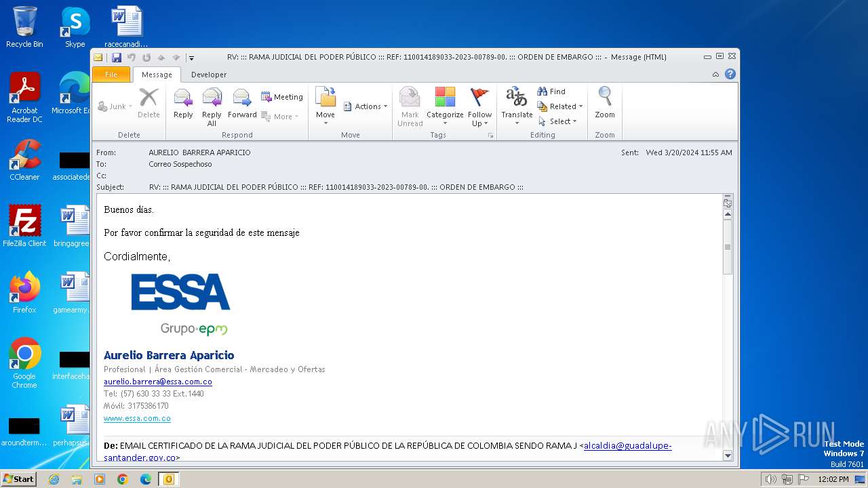Open the Move to folder menu
Viewport: 868px width, 488px height.
[x=325, y=105]
